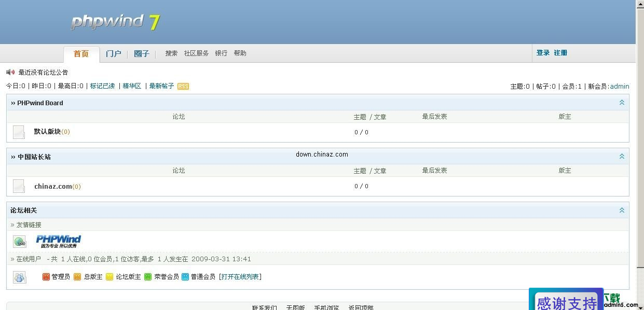Click the 0 / 0 count in 默认版块 row
The height and width of the screenshot is (310, 644).
[x=361, y=132]
